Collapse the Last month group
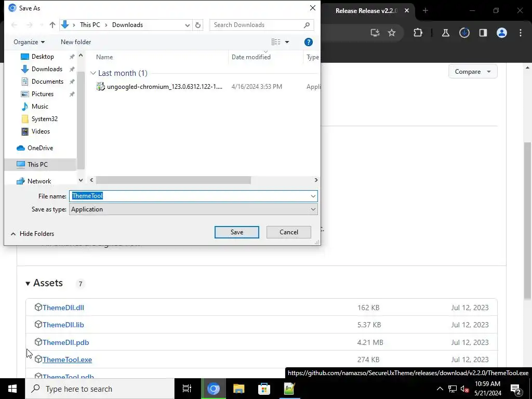Viewport: 532px width, 399px height. tap(93, 73)
